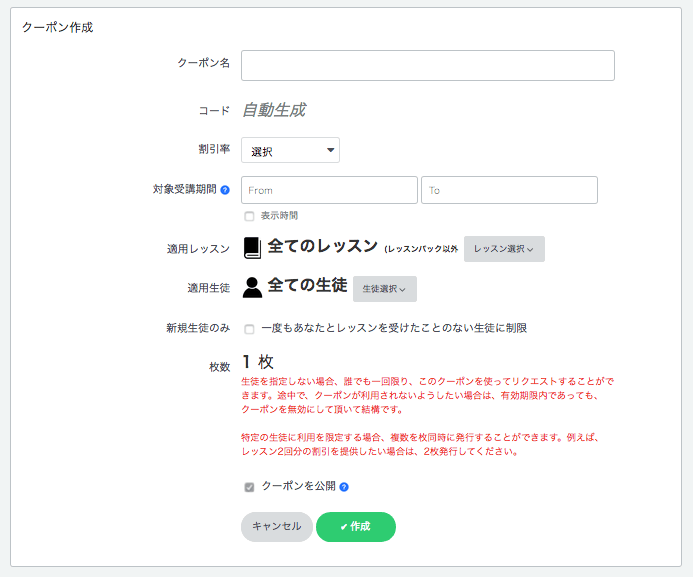Click the checkmark icon on the 作成 button

tap(343, 527)
